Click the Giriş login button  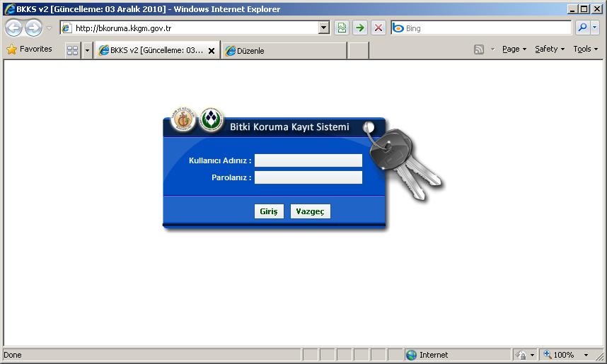(269, 211)
